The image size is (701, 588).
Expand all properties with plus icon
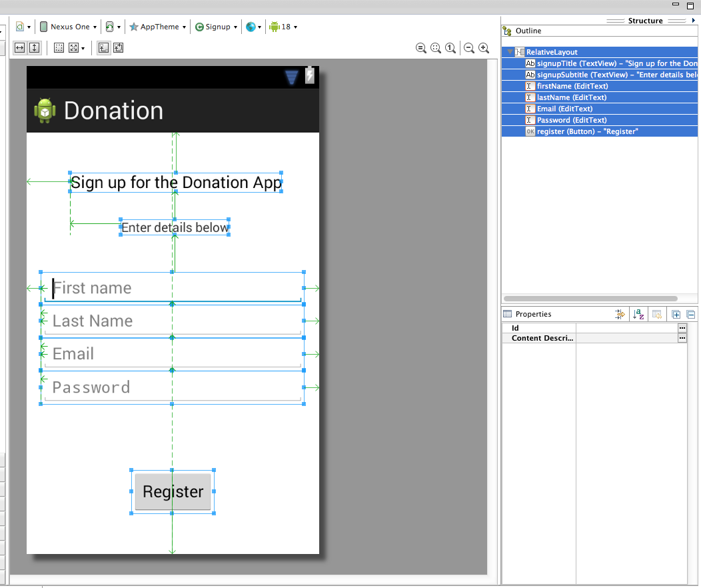[x=676, y=315]
